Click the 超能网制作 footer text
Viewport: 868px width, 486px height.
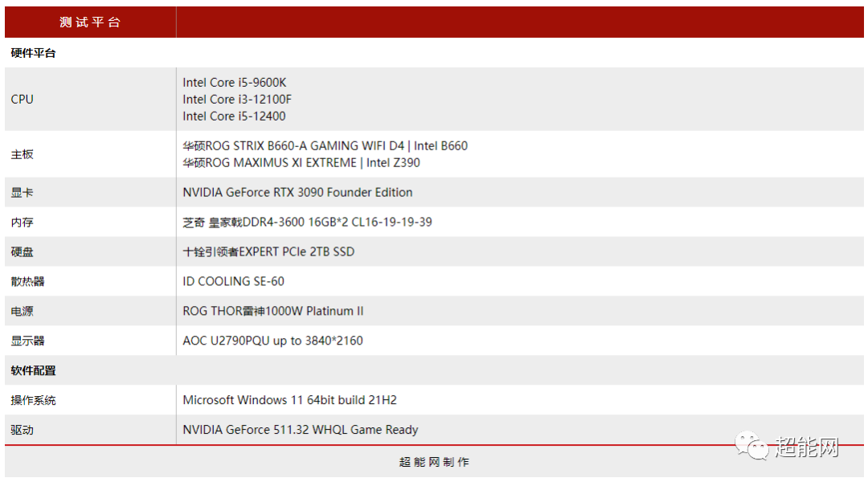434,462
